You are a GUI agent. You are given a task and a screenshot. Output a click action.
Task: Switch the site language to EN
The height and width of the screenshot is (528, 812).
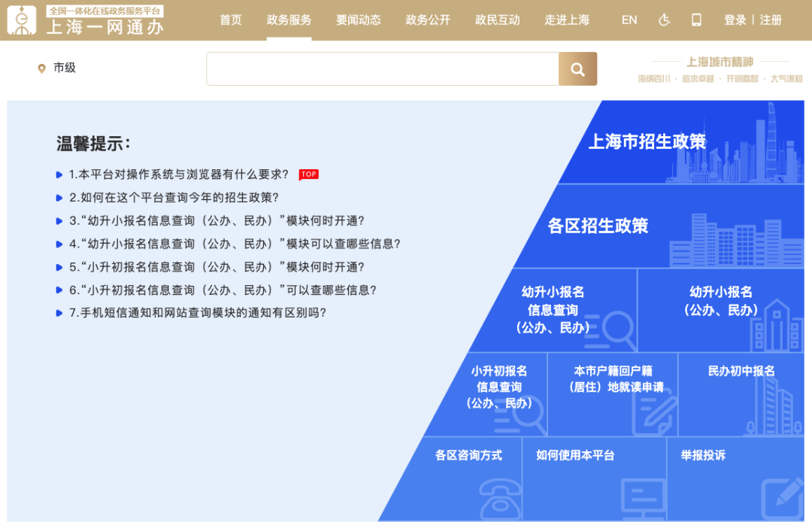pyautogui.click(x=629, y=20)
